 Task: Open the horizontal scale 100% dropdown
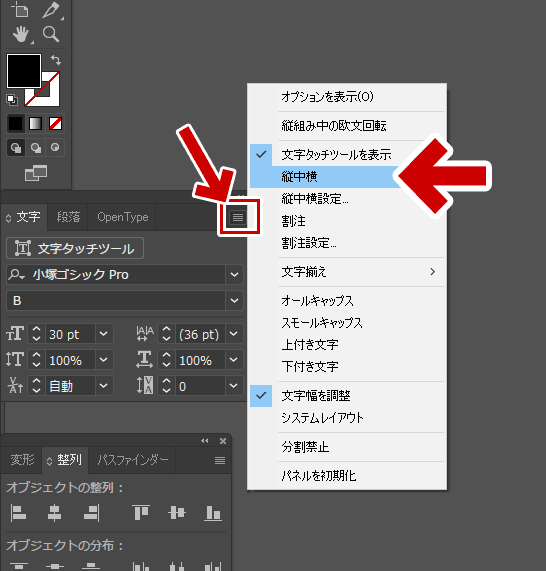(x=234, y=360)
